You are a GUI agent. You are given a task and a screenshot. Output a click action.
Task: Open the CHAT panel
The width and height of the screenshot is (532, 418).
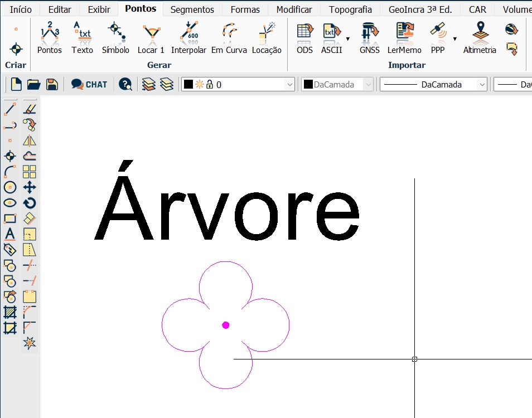(89, 84)
